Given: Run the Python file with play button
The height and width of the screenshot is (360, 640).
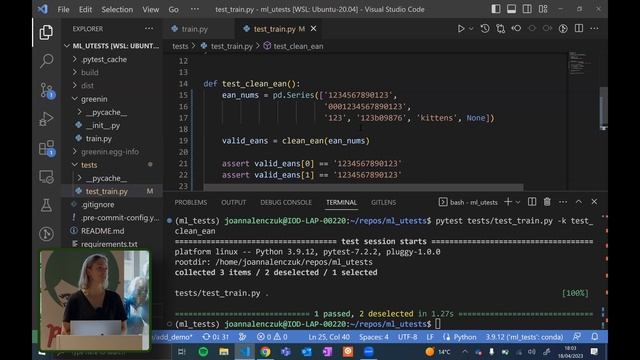Looking at the screenshot, I should click(461, 29).
